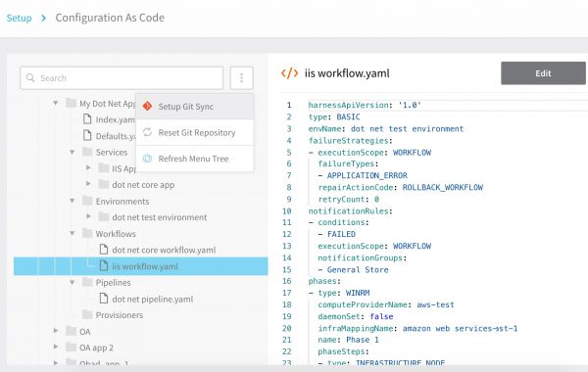Click the Workflows folder icon

click(x=87, y=233)
